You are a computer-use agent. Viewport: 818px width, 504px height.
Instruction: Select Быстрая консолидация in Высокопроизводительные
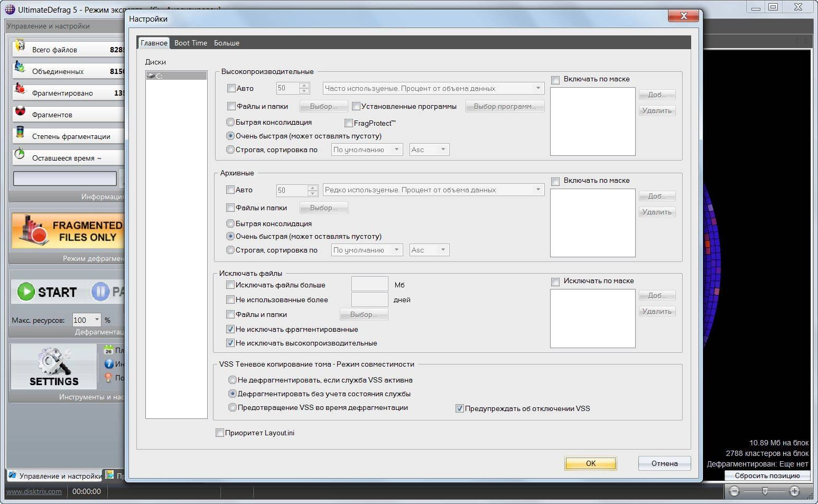230,122
